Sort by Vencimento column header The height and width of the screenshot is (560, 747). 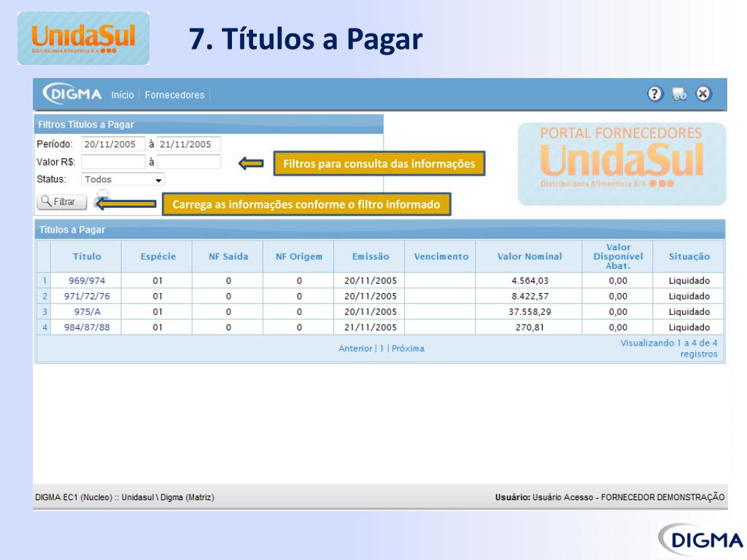point(441,256)
